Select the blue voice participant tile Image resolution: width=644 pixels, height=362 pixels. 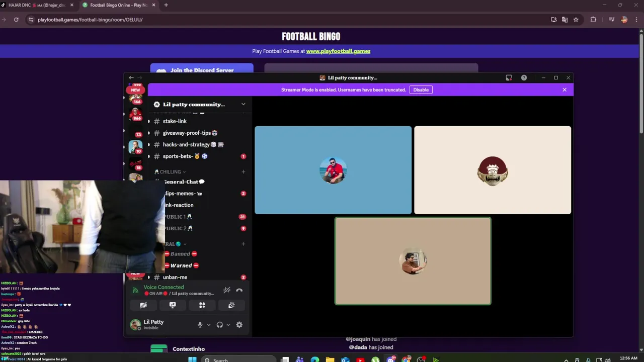(x=333, y=170)
